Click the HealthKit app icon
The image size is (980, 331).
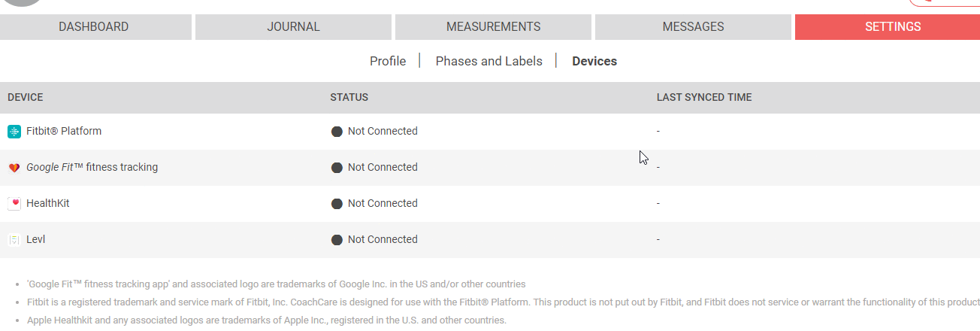pyautogui.click(x=14, y=204)
